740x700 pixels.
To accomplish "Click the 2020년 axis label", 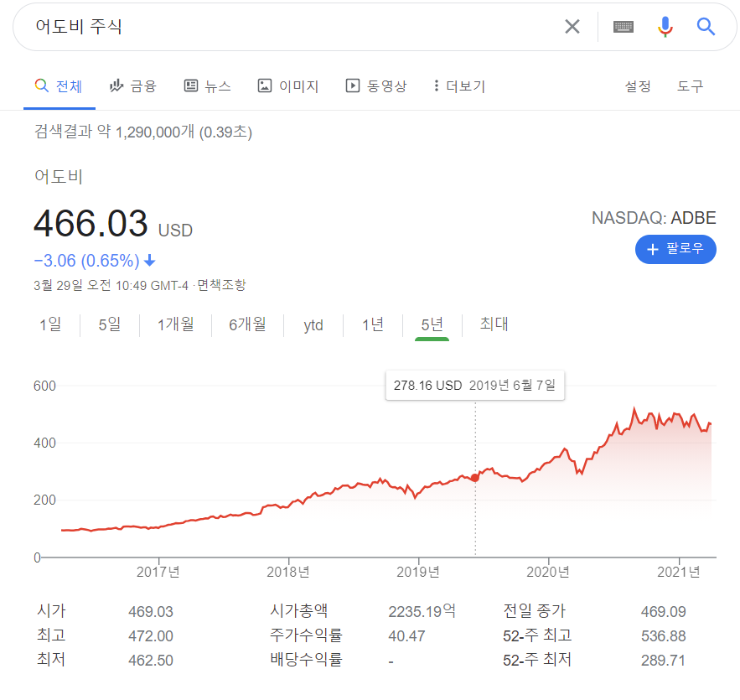I will tap(548, 572).
